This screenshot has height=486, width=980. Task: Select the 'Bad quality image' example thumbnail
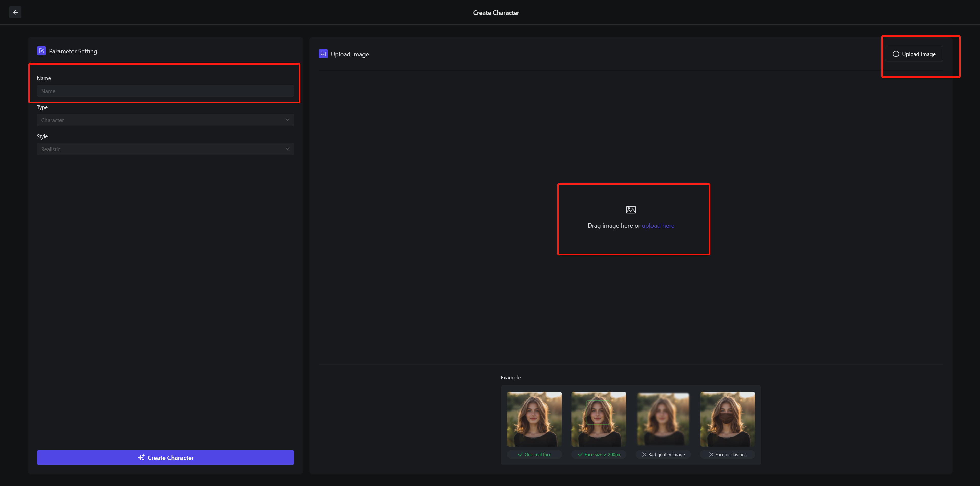tap(663, 419)
